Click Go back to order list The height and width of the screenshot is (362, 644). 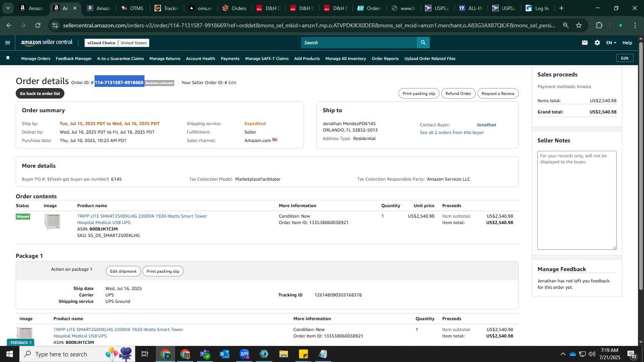[40, 93]
